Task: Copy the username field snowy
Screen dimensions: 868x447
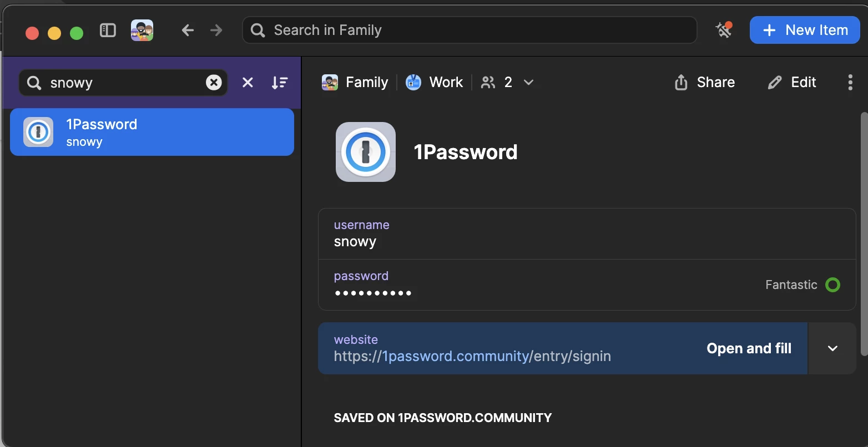Action: (587, 234)
